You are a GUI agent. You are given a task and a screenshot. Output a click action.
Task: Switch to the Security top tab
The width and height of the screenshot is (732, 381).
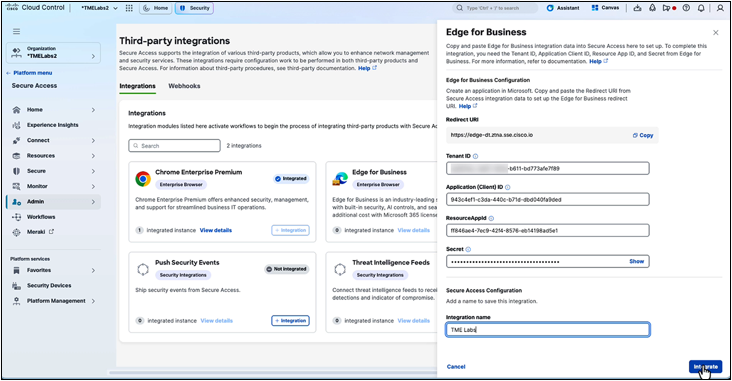[194, 8]
